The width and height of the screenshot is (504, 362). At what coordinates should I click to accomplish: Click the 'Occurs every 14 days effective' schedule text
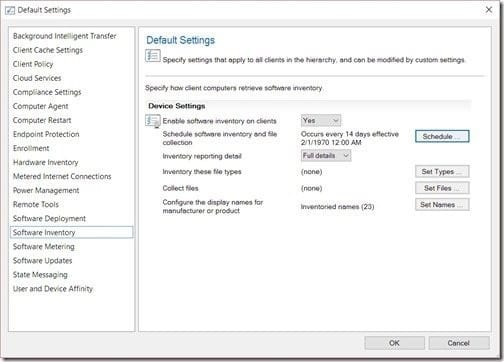(x=350, y=138)
